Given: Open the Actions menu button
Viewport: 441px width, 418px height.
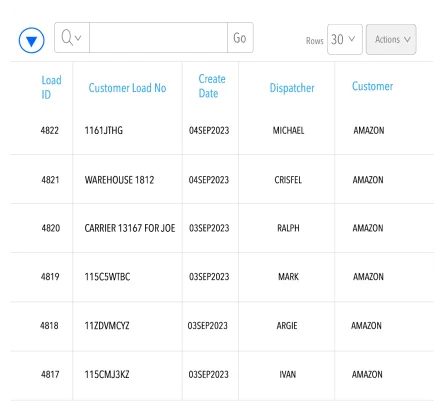Looking at the screenshot, I should (391, 39).
